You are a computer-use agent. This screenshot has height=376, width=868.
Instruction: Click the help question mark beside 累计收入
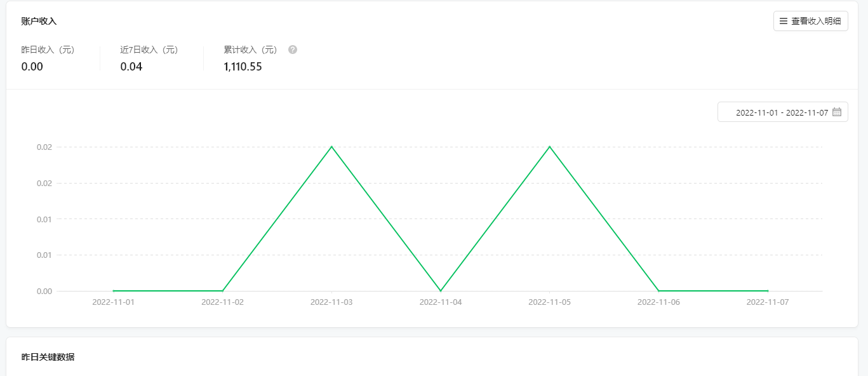293,50
